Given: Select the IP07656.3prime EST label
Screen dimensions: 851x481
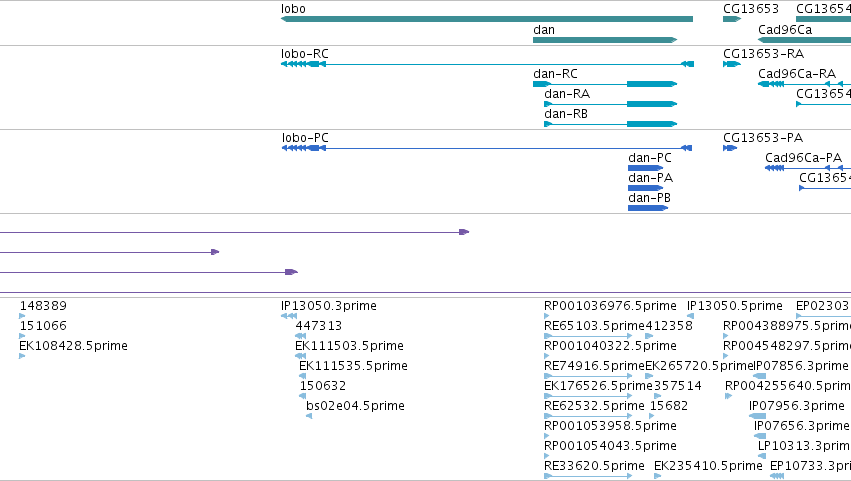Looking at the screenshot, I should (x=801, y=426).
